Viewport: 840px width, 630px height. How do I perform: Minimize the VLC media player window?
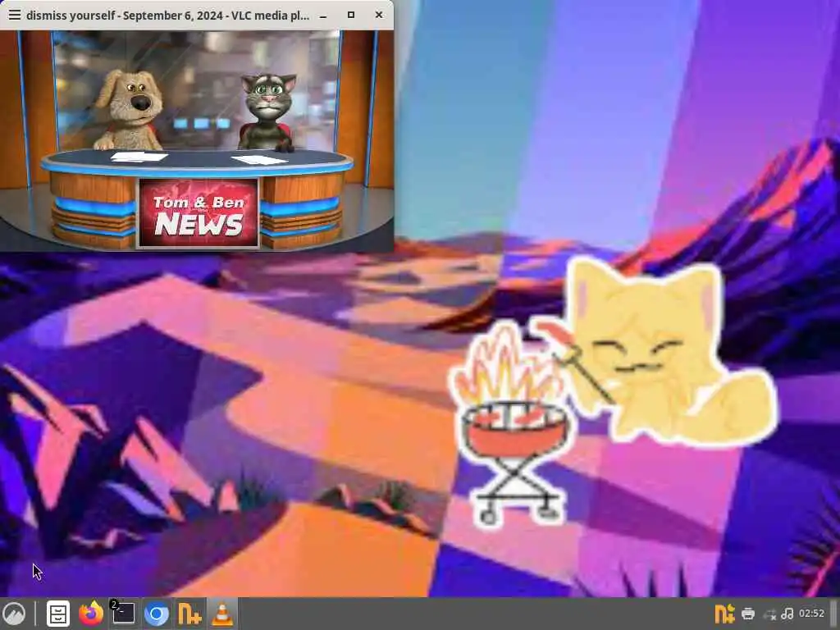[x=323, y=16]
